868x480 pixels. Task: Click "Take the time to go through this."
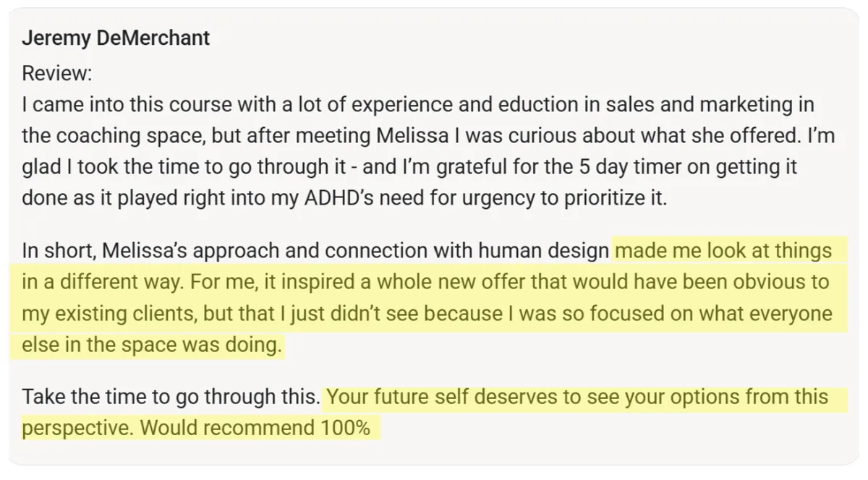coord(171,397)
